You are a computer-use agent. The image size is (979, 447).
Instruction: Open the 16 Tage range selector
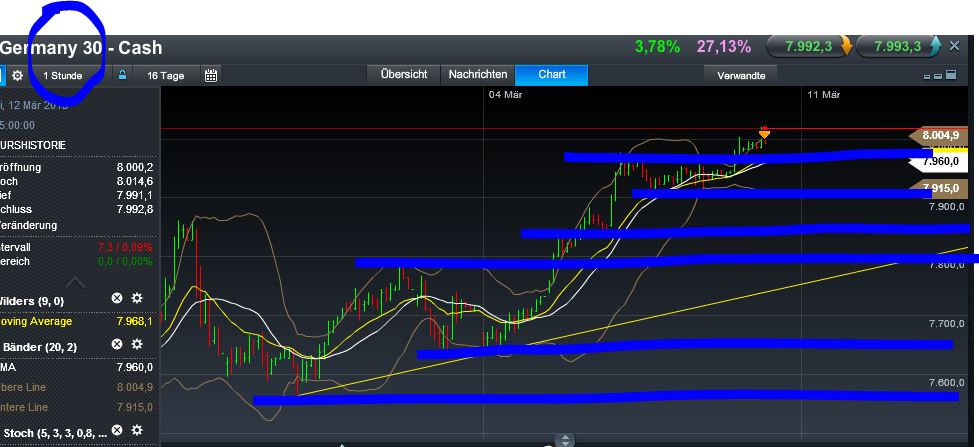click(165, 76)
